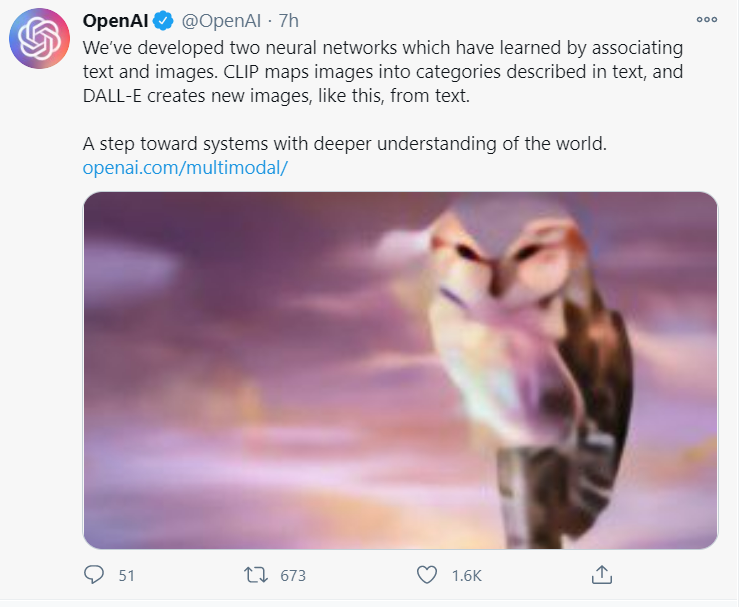Retweet using the arrows icon
This screenshot has width=756, height=607.
(x=255, y=575)
